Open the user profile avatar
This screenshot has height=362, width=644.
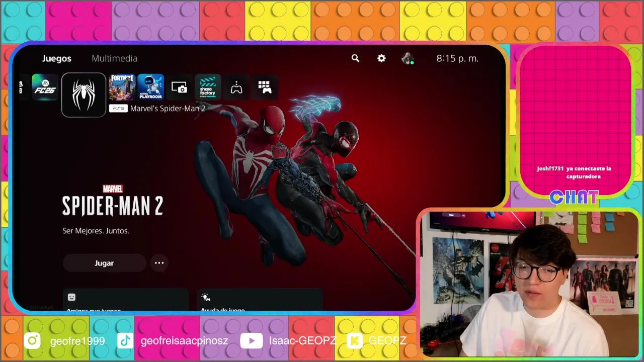(x=408, y=58)
